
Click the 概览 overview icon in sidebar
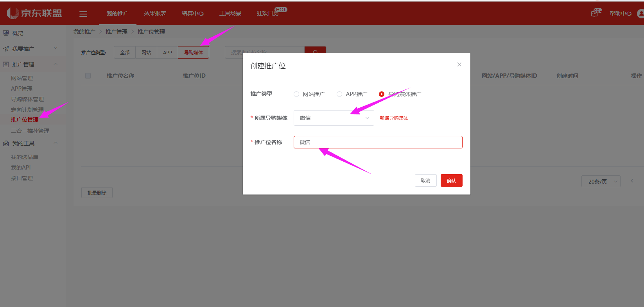click(x=6, y=33)
